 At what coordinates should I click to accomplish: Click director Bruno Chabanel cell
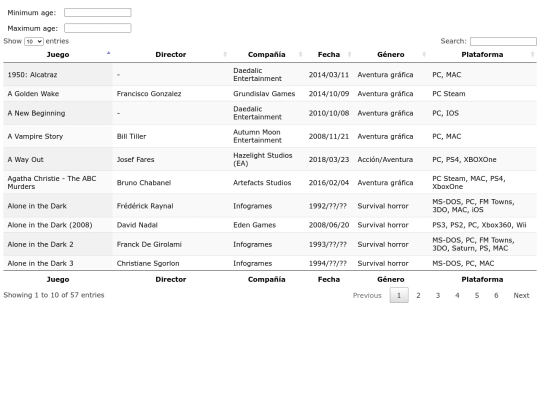(x=171, y=183)
